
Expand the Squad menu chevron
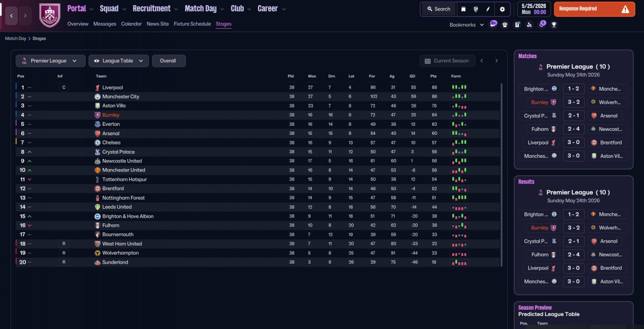[124, 9]
